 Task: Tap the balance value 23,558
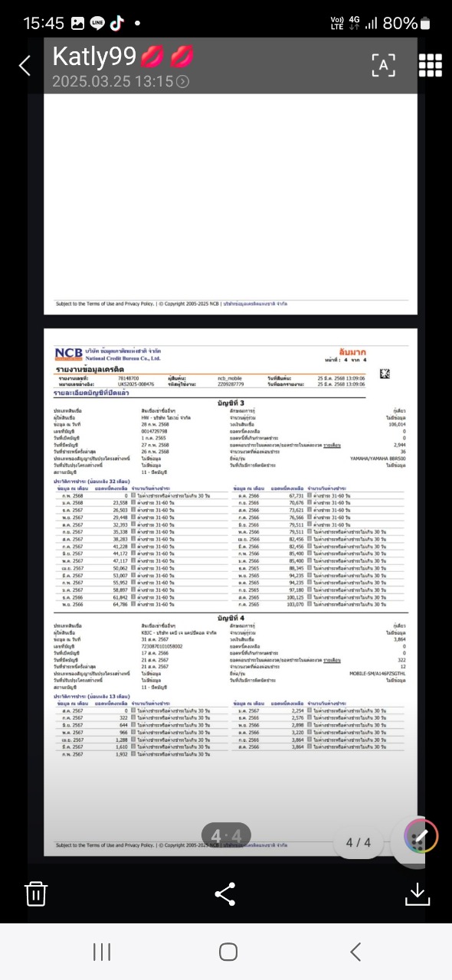[x=120, y=502]
